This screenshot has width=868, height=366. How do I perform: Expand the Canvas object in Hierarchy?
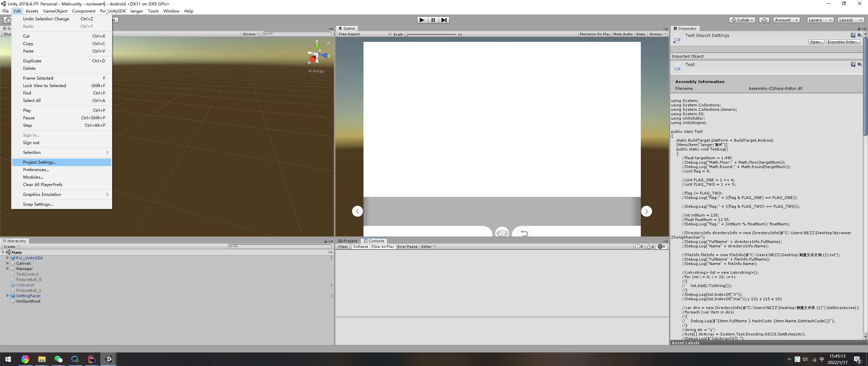(x=7, y=263)
